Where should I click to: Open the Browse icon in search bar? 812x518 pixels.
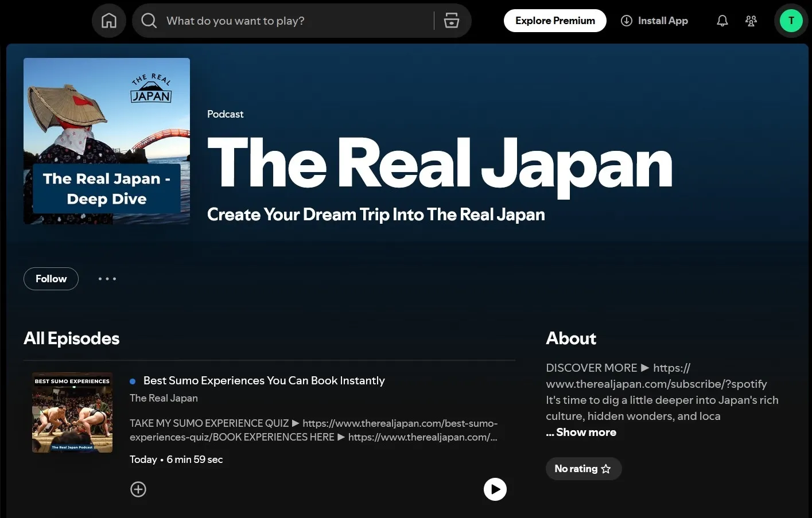(x=452, y=21)
